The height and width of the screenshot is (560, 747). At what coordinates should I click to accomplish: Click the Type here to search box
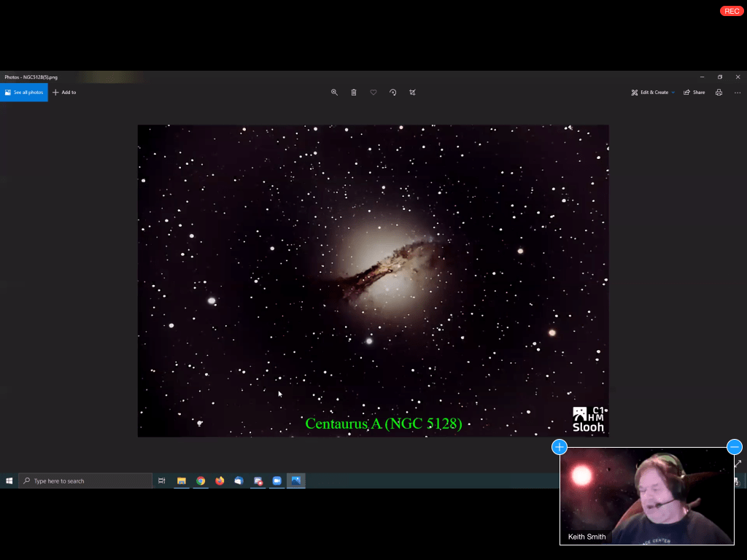(x=85, y=481)
